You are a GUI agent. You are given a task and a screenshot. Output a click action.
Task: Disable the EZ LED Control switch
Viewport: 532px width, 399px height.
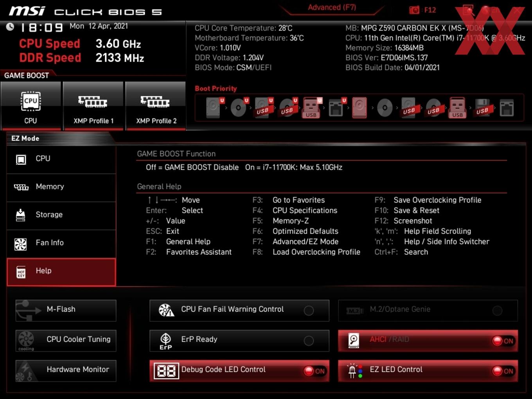pyautogui.click(x=503, y=371)
